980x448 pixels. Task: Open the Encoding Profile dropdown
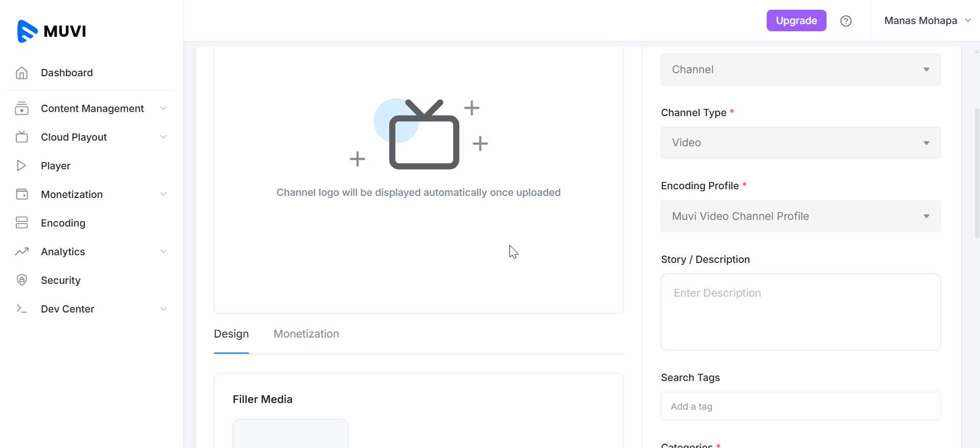coord(800,216)
